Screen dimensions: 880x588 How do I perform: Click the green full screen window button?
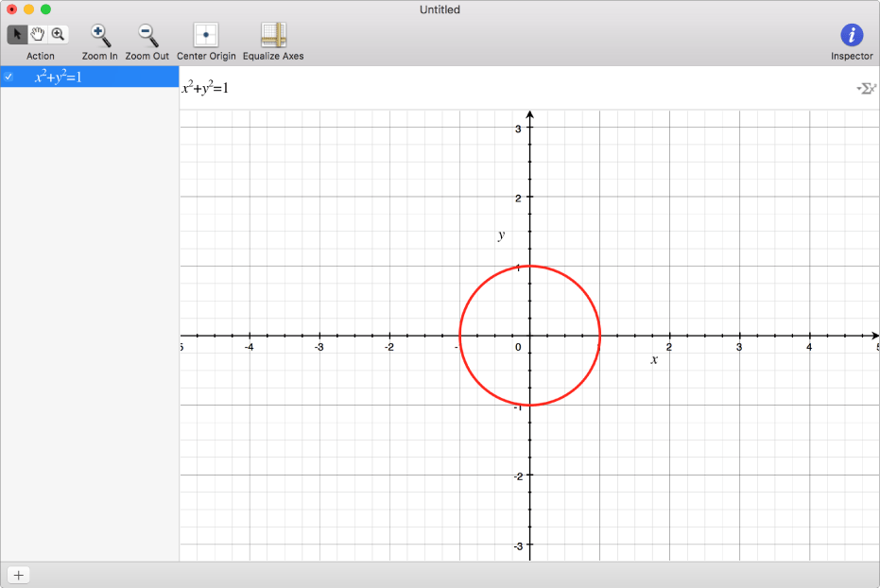[x=46, y=9]
